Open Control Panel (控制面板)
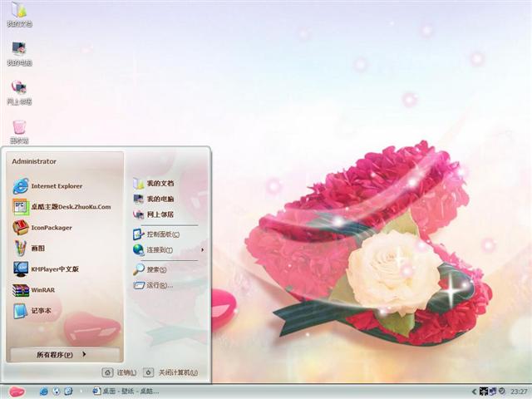Screen dimensions: 532x399 156,234
